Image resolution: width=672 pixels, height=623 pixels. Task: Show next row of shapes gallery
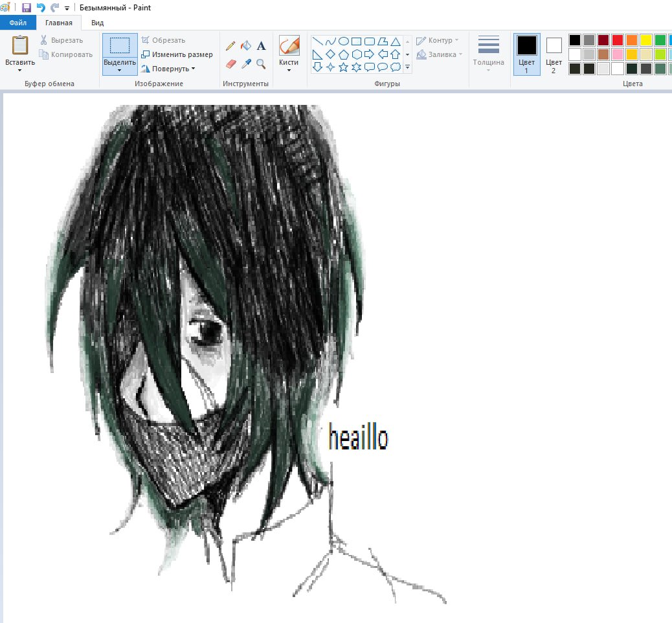[x=408, y=54]
